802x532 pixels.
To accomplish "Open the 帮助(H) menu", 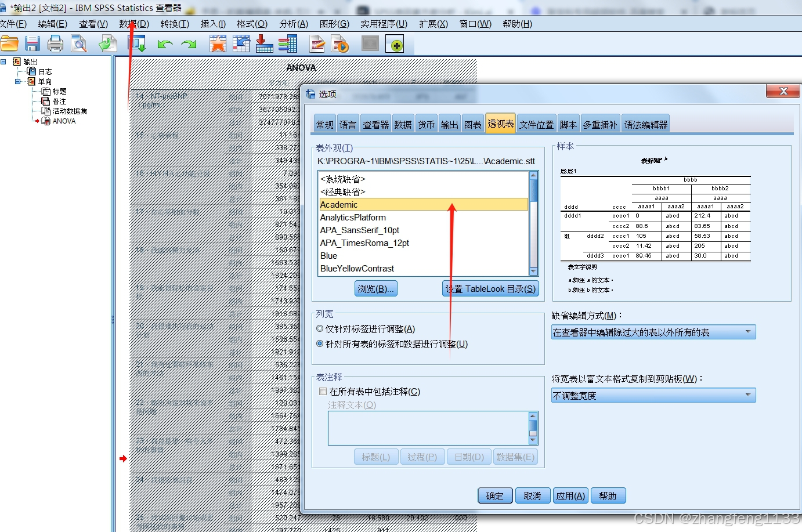I will point(517,24).
